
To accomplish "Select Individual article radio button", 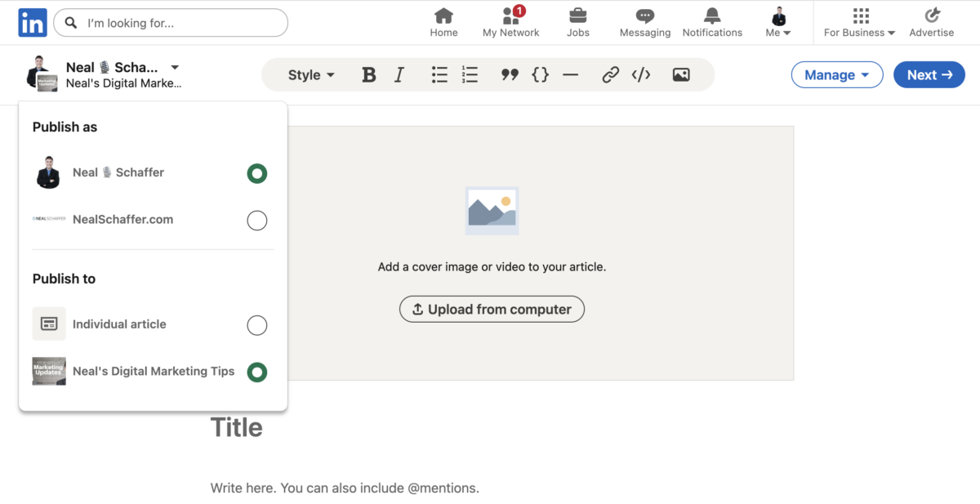I will click(x=256, y=325).
